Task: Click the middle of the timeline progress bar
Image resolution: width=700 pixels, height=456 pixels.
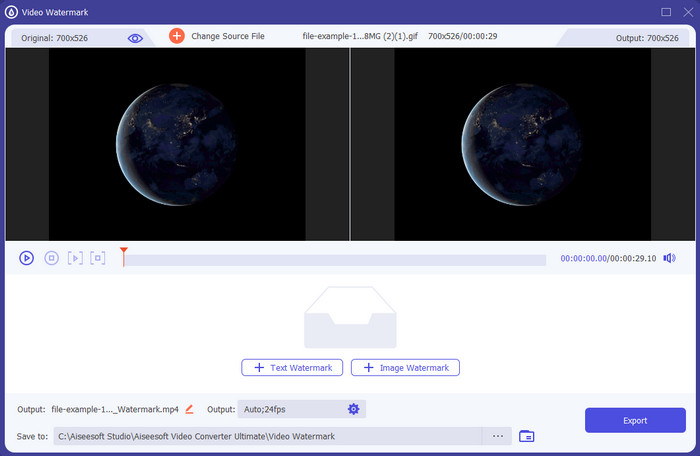Action: 335,260
